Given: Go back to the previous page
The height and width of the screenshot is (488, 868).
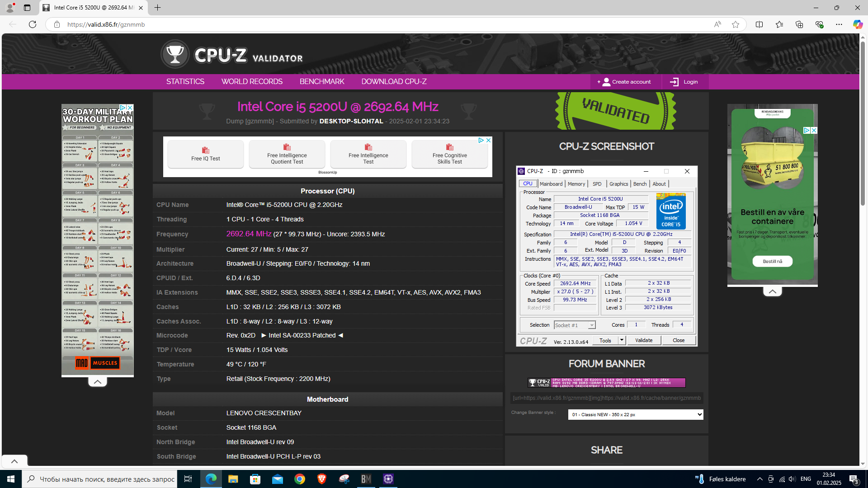Looking at the screenshot, I should click(x=13, y=24).
